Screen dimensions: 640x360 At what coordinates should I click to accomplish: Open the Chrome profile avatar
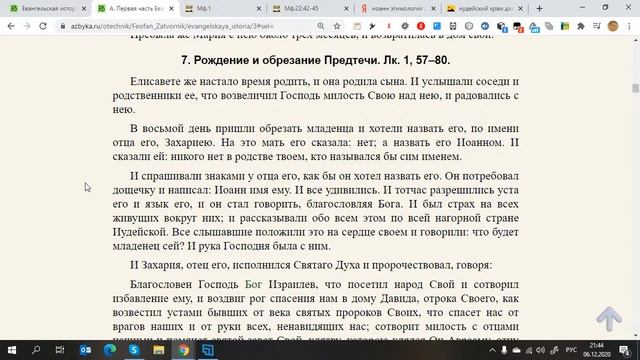tap(613, 26)
